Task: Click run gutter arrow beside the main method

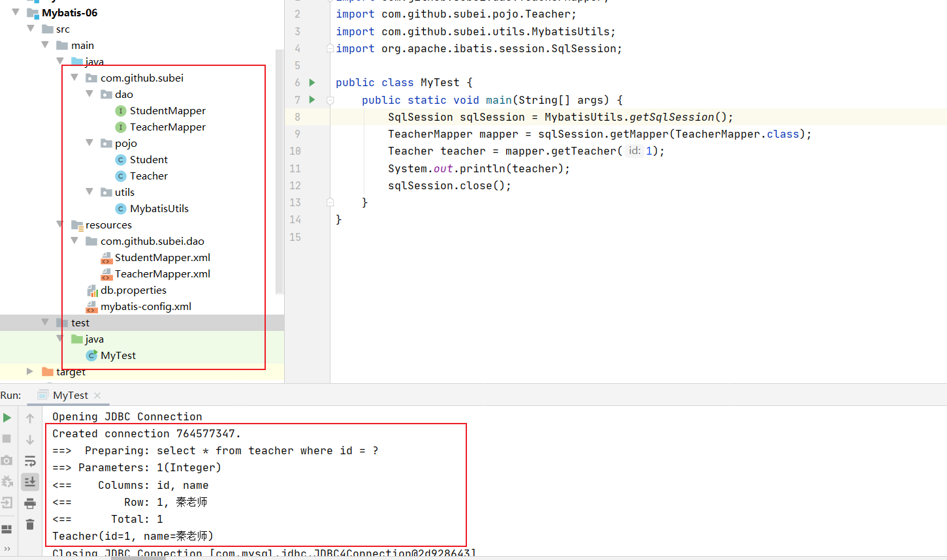Action: [x=312, y=100]
